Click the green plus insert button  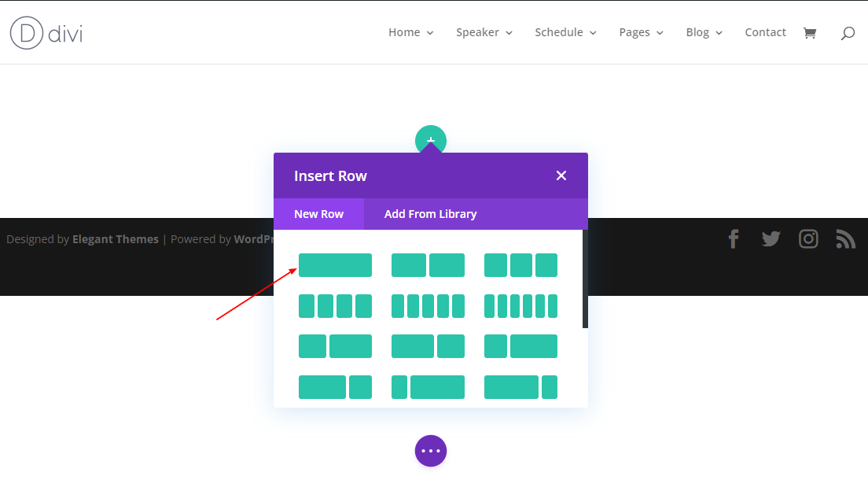pos(430,139)
